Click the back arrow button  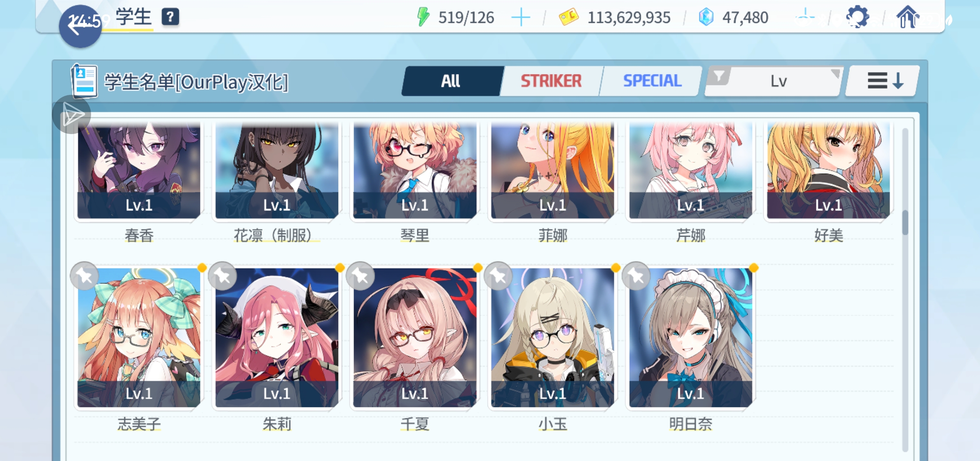coord(80,26)
